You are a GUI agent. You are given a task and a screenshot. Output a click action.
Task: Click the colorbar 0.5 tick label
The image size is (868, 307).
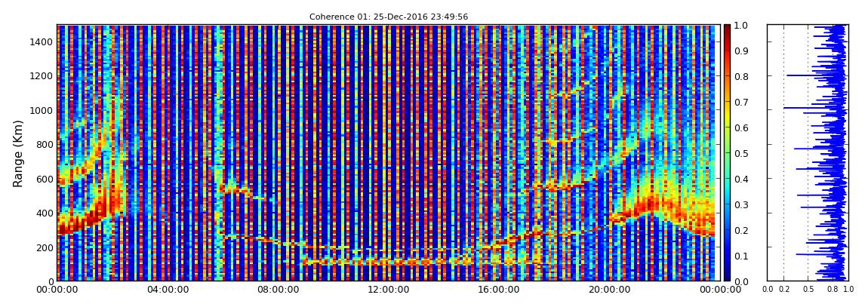coord(741,153)
